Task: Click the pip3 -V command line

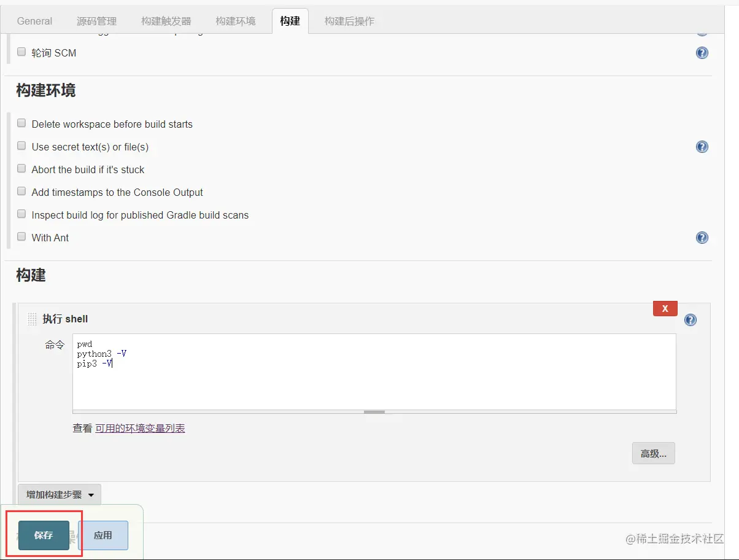Action: (95, 364)
